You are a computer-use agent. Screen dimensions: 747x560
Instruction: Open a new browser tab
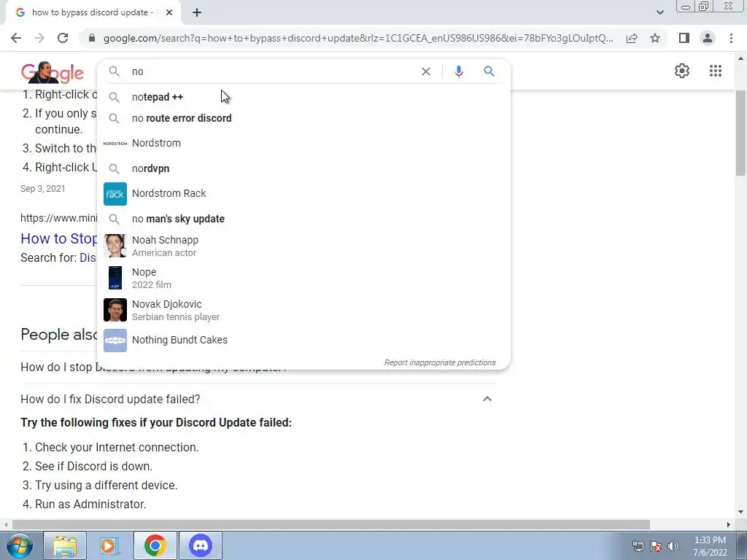coord(197,12)
